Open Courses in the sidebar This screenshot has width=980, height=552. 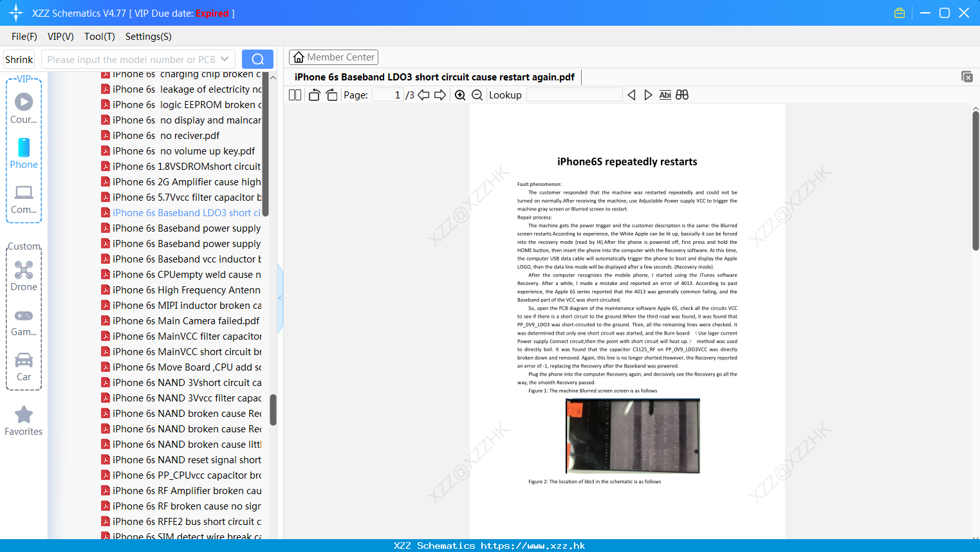point(24,108)
